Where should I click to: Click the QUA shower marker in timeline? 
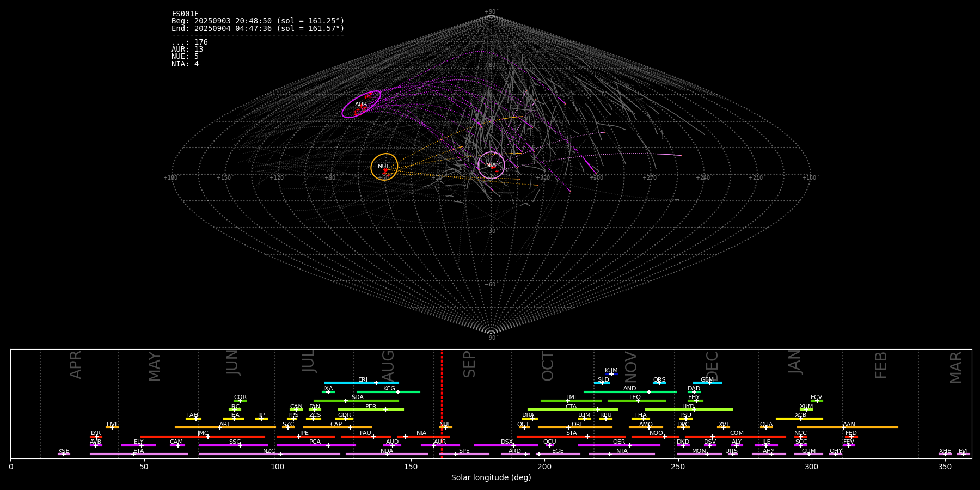pyautogui.click(x=766, y=427)
